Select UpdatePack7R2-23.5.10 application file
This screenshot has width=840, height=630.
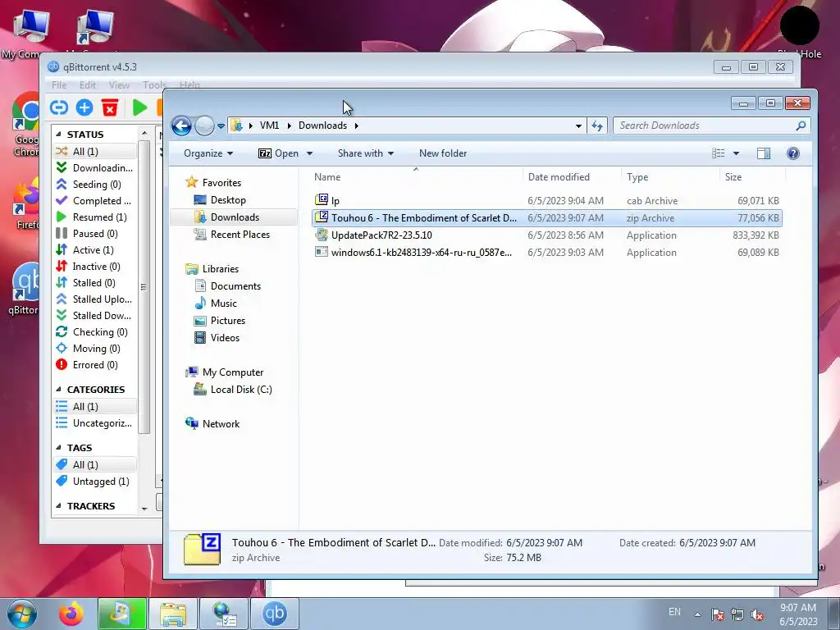pos(546,235)
